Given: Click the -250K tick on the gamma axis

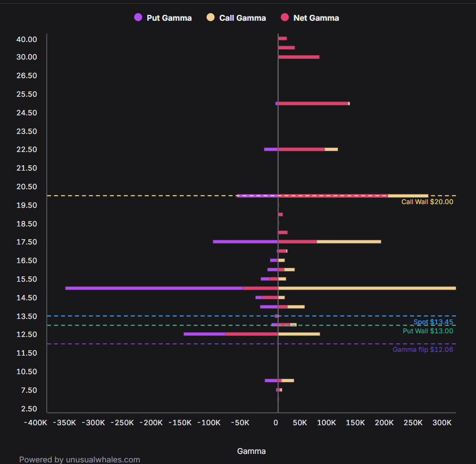Looking at the screenshot, I should (x=122, y=423).
